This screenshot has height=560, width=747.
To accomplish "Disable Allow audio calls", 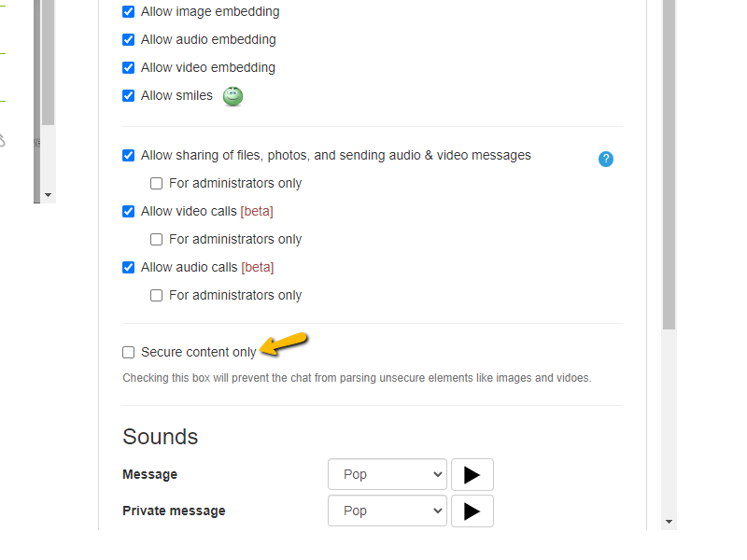I will 128,267.
